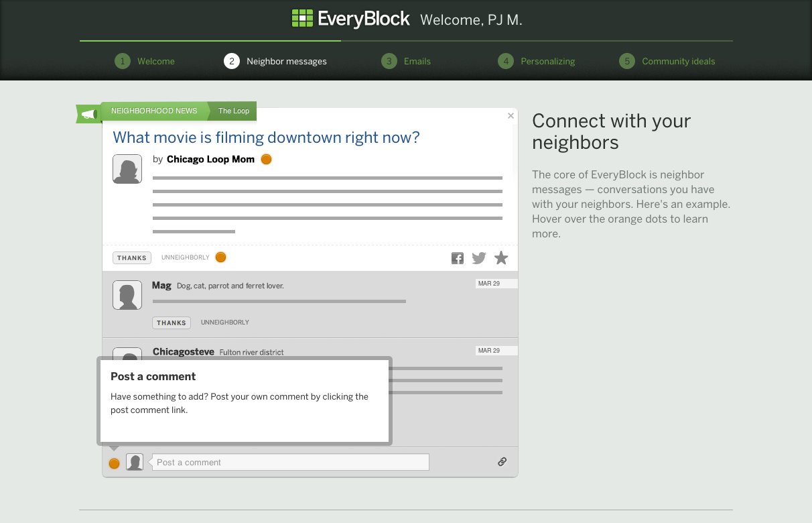Screen dimensions: 812x523
Task: Go to step 1 Welcome
Action: coord(145,61)
